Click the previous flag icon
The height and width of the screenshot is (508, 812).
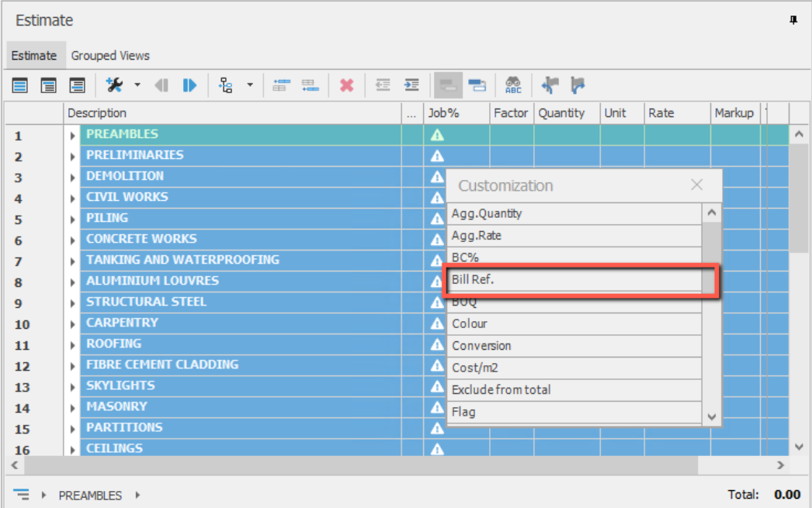[550, 85]
